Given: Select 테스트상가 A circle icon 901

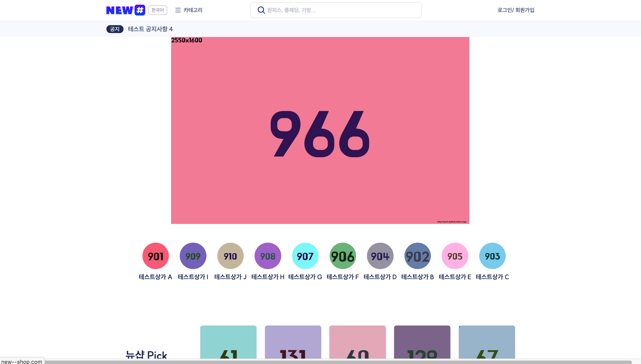Looking at the screenshot, I should (x=155, y=256).
